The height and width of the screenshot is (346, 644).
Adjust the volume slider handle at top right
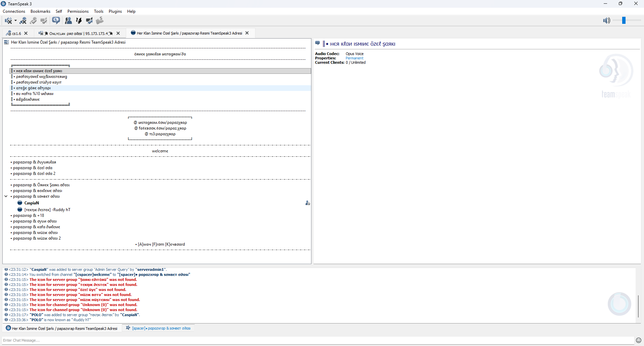point(624,20)
